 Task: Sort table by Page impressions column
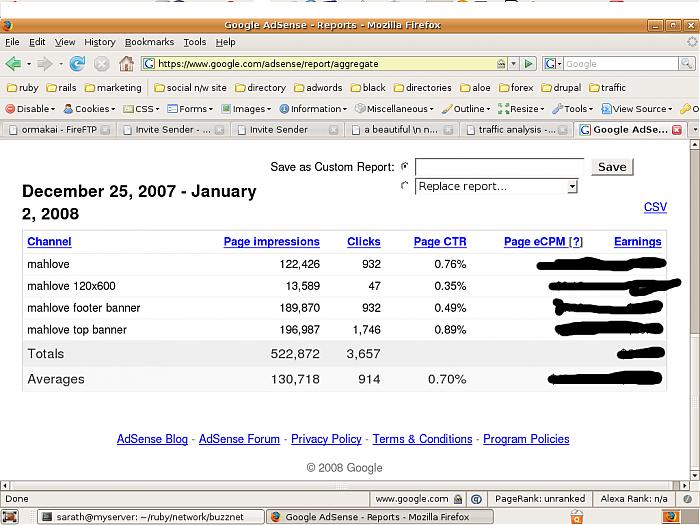271,242
